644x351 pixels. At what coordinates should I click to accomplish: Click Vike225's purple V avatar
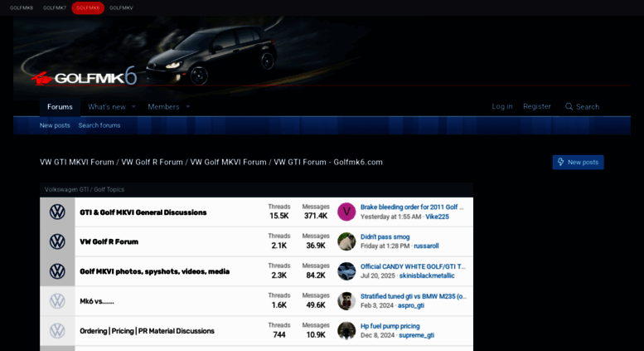point(346,212)
